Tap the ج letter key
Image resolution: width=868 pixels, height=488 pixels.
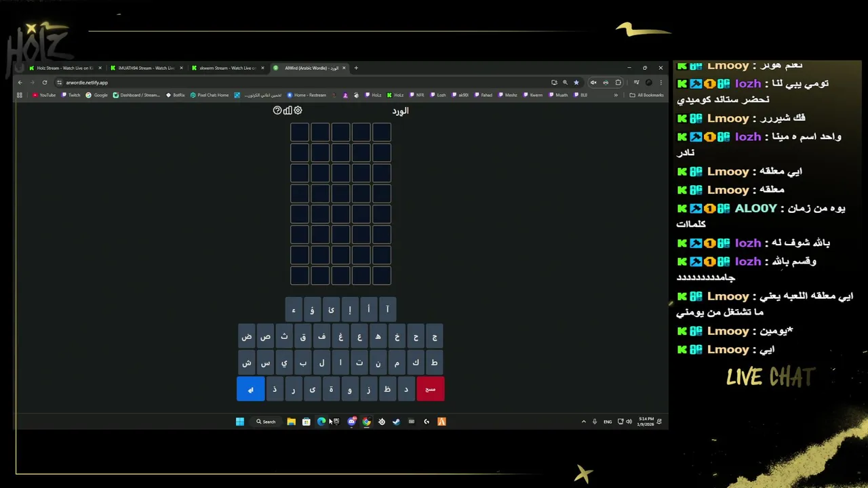tap(435, 336)
